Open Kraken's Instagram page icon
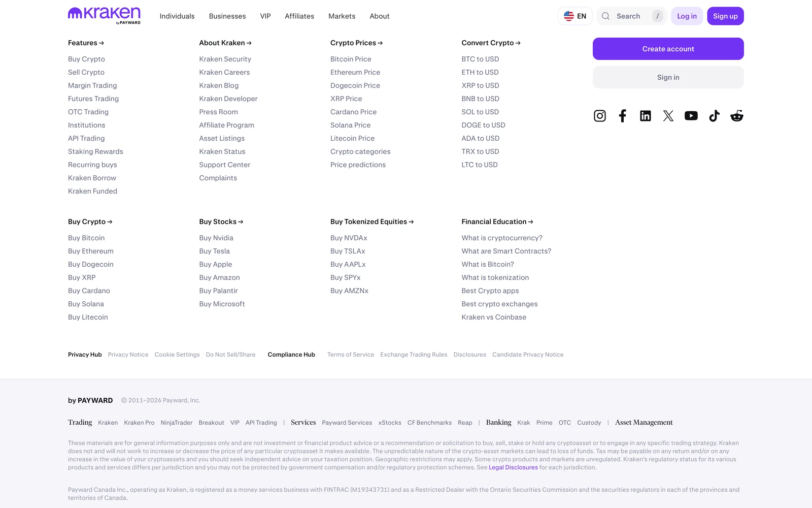Image resolution: width=812 pixels, height=508 pixels. pos(599,116)
